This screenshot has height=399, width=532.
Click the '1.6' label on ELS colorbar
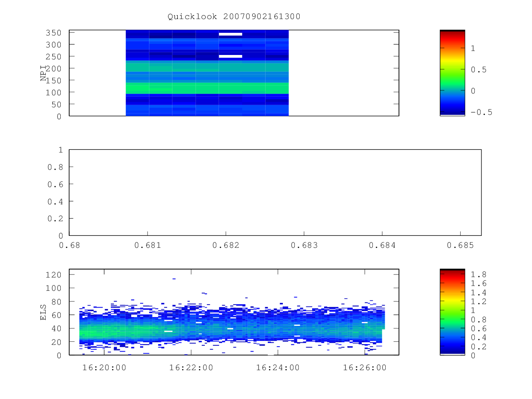[x=479, y=283]
